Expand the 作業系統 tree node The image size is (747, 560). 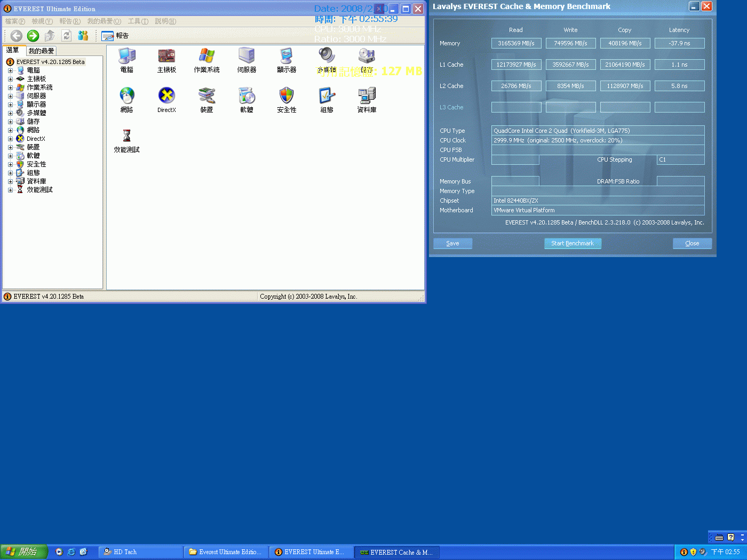coord(10,87)
